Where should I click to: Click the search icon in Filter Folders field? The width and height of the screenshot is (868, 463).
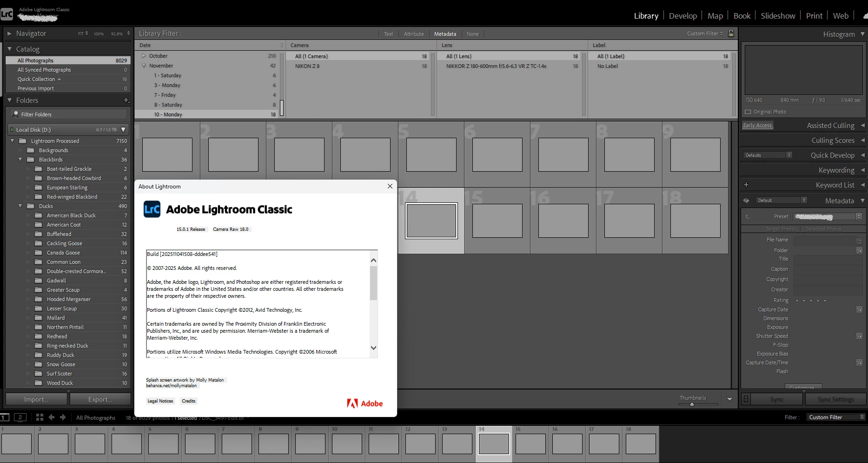coord(16,114)
